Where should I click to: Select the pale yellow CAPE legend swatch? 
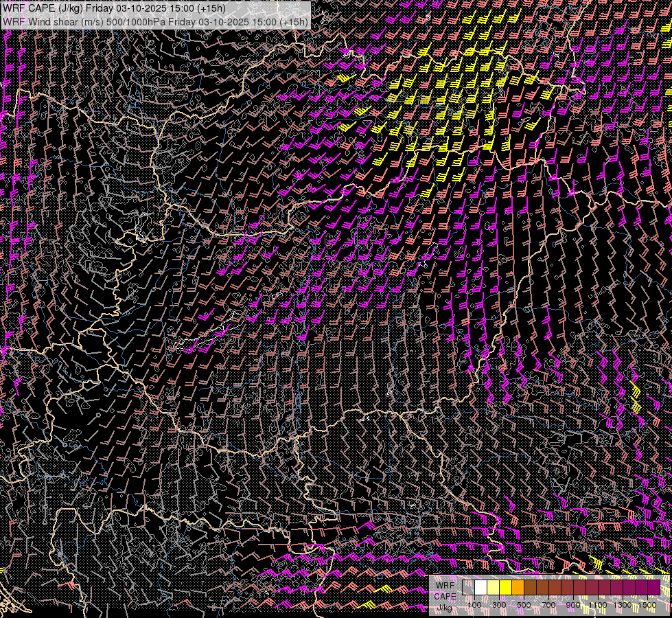pos(494,588)
